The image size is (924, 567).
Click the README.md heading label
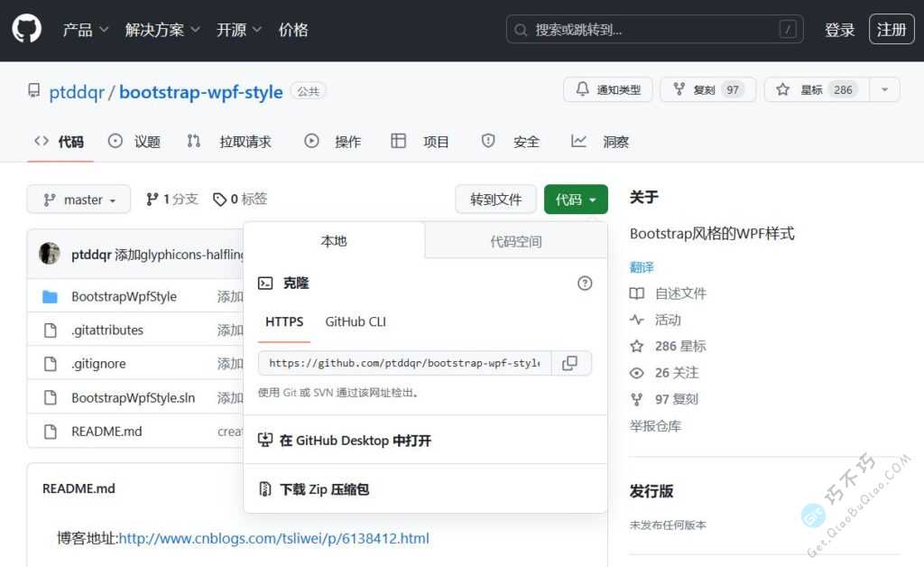pos(79,488)
